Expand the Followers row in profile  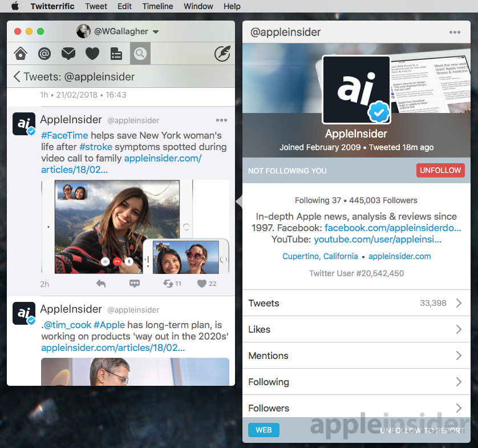coord(357,406)
